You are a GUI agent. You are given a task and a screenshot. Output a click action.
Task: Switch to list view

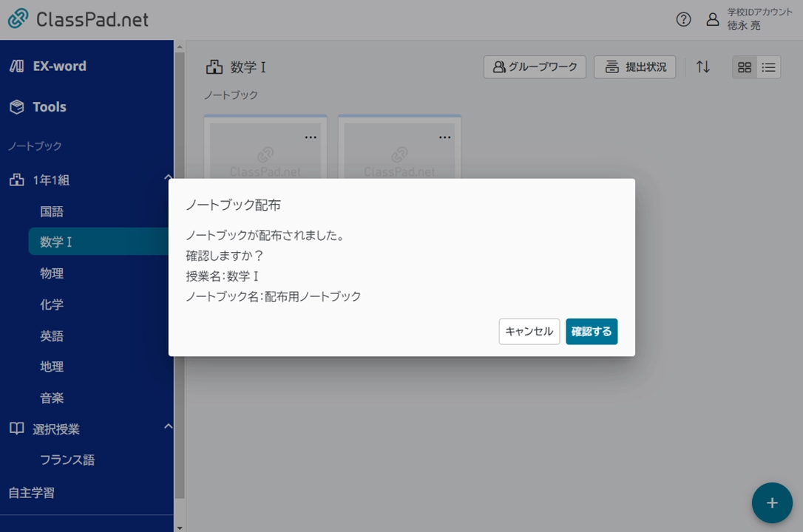point(768,67)
